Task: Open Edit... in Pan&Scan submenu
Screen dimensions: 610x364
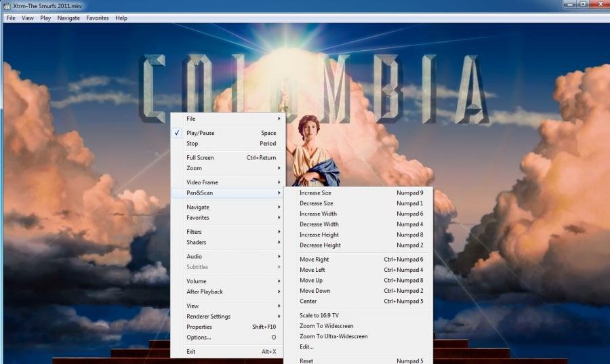Action: click(359, 347)
